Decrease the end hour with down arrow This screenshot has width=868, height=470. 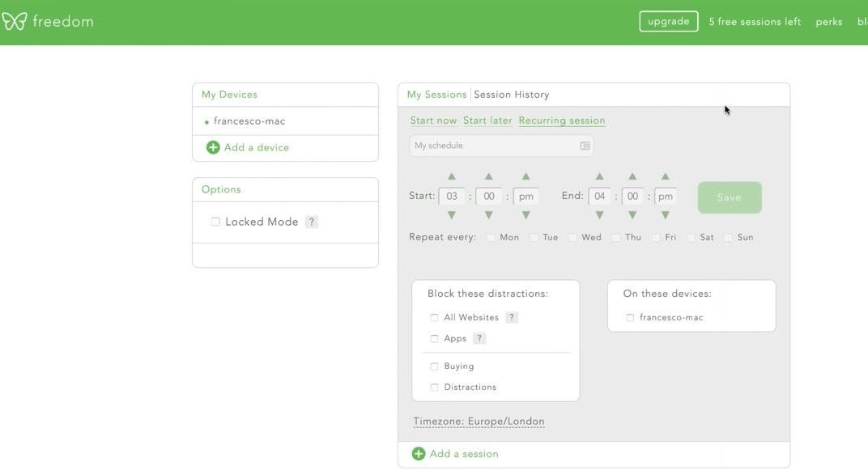pos(599,215)
